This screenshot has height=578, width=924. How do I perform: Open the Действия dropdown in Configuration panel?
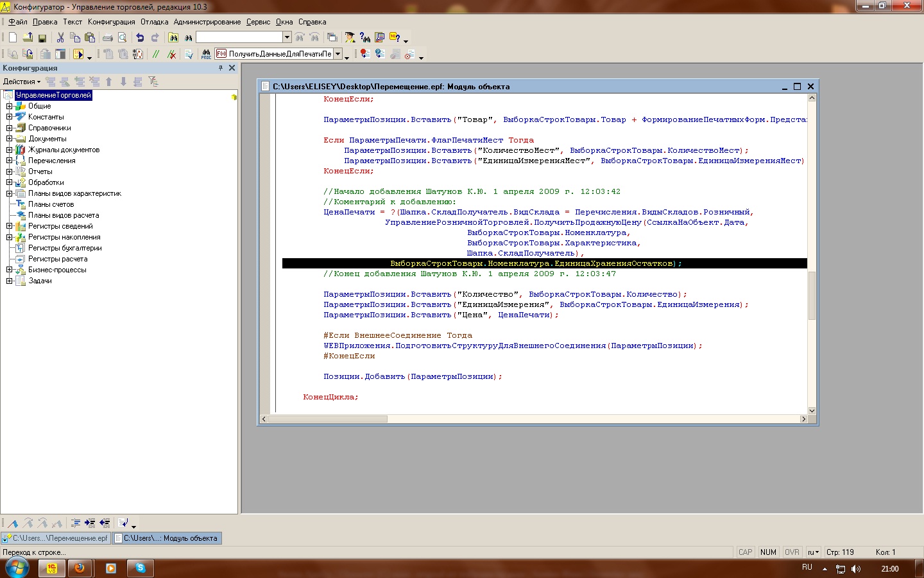point(22,82)
